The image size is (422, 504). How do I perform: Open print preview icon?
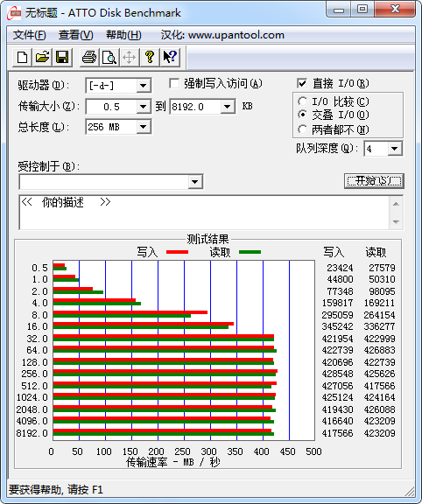(109, 58)
